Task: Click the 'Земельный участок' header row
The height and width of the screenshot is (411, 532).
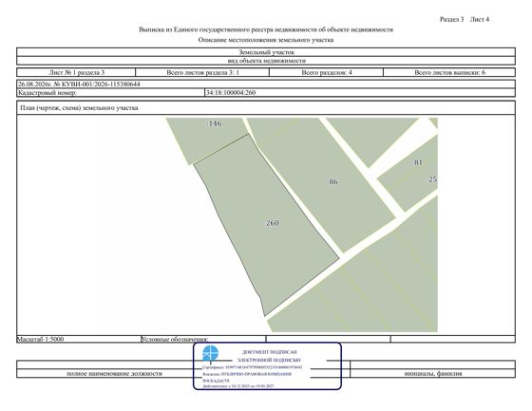Action: (266, 52)
